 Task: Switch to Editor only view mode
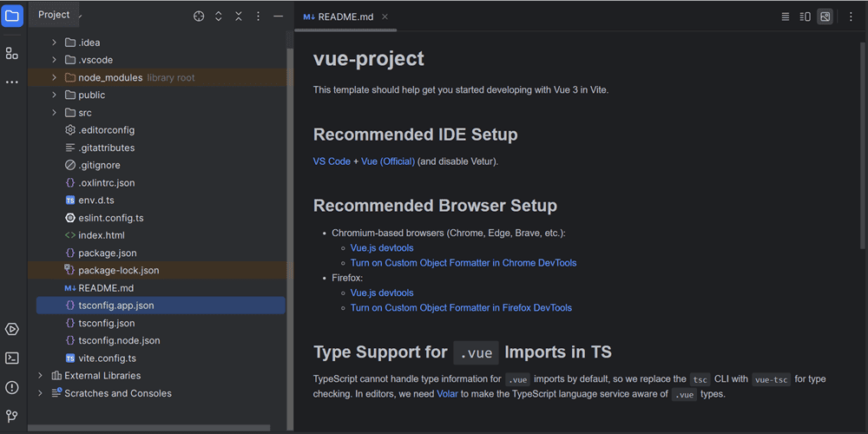[x=785, y=16]
